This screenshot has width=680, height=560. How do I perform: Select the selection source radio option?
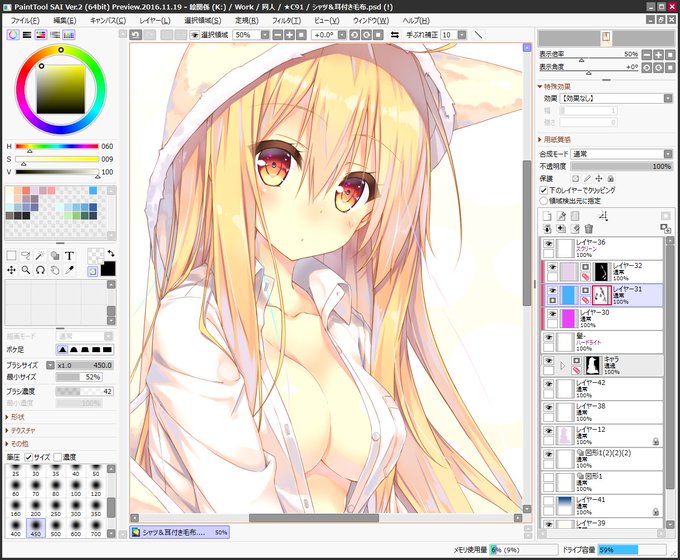(543, 201)
